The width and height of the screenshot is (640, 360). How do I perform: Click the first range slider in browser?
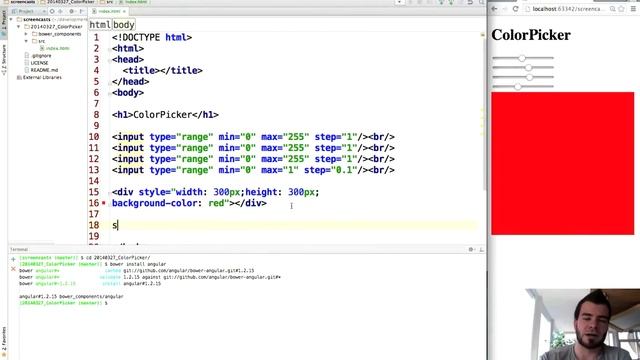523,58
